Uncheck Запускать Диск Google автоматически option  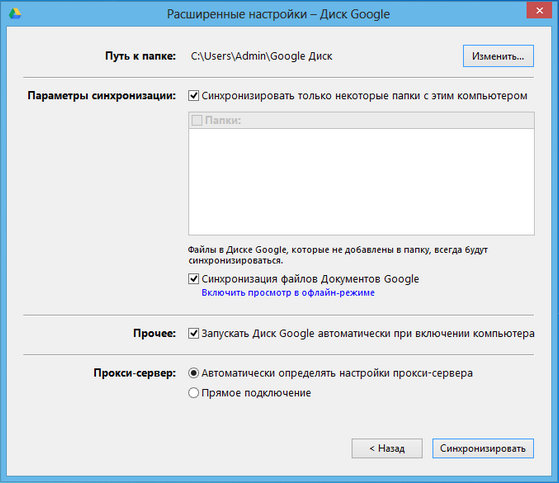click(x=193, y=333)
